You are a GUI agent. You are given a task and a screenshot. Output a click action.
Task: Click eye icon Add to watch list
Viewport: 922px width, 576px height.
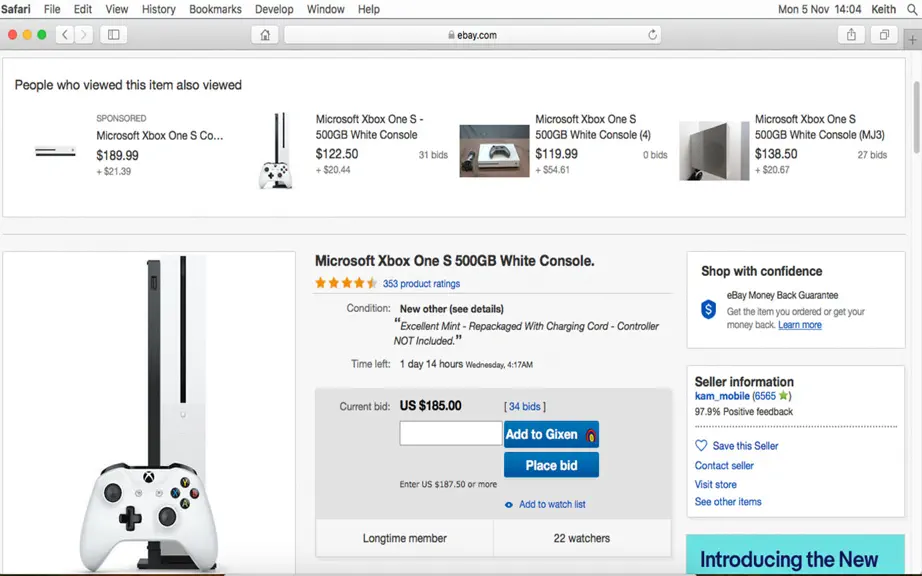point(509,504)
